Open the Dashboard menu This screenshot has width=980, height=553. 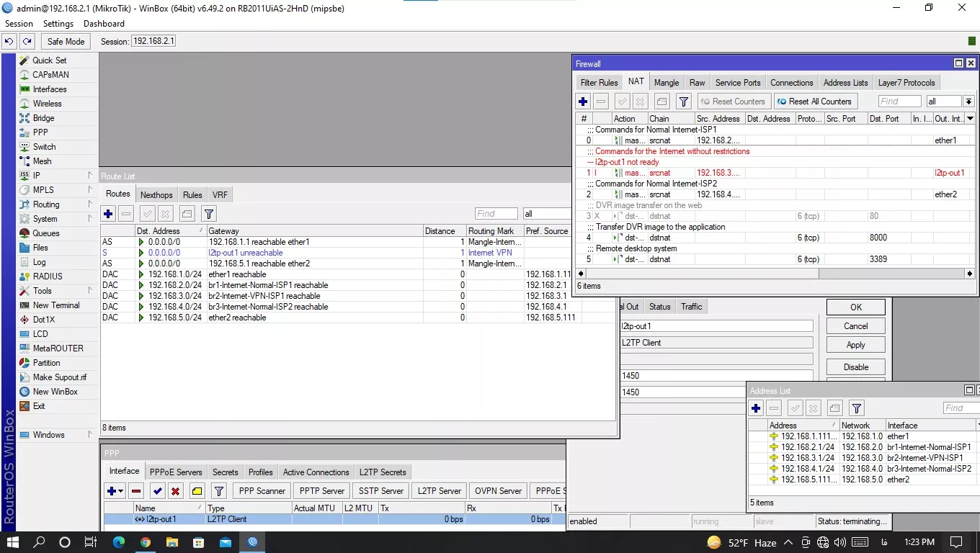tap(104, 24)
